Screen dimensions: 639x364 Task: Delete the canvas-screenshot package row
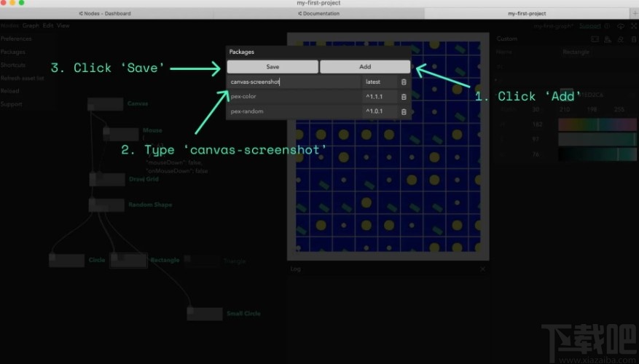[x=404, y=82]
